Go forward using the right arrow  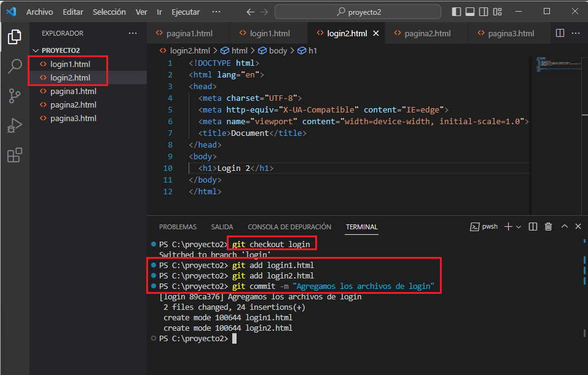coord(264,12)
